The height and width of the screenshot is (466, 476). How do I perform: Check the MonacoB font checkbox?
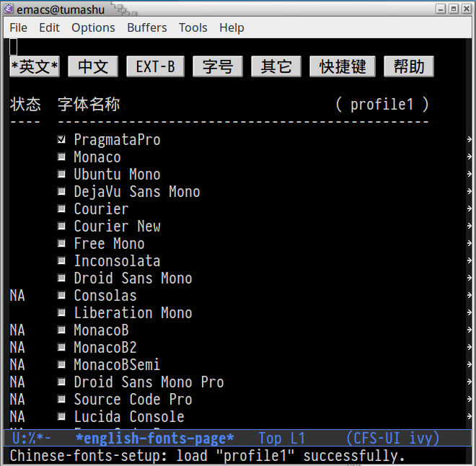[61, 330]
